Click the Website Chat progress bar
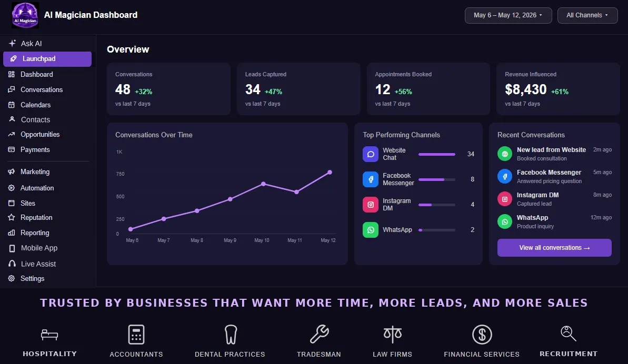 coord(436,154)
